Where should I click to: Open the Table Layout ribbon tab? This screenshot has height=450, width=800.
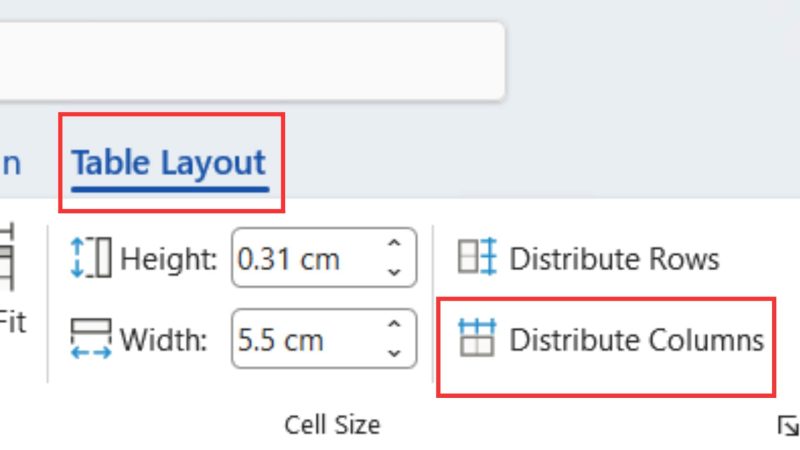169,163
